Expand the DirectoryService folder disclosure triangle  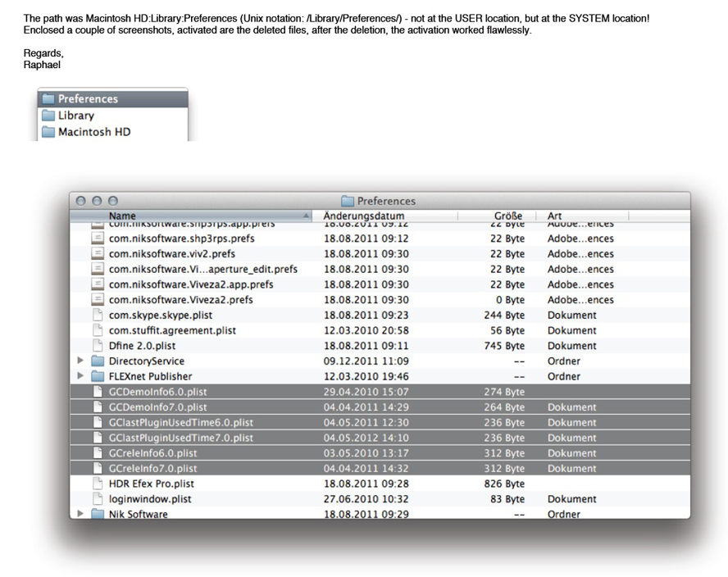pos(80,361)
